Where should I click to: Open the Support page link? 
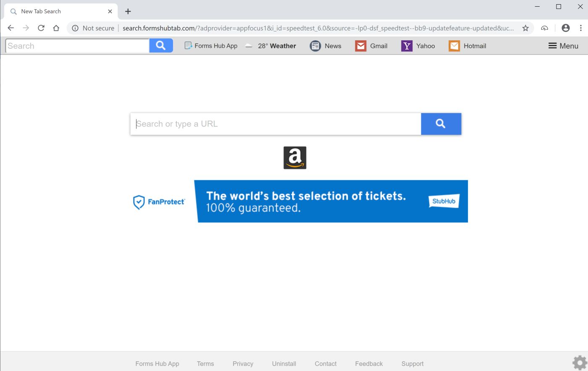pyautogui.click(x=412, y=363)
